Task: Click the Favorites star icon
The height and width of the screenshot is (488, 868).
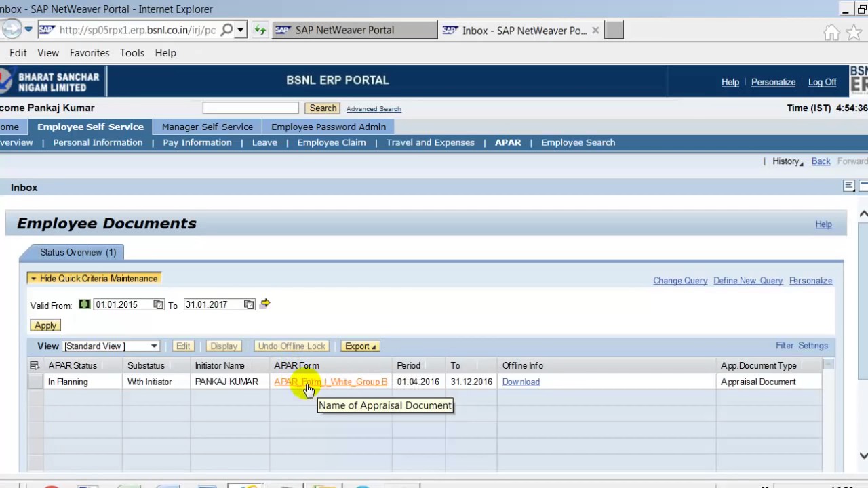Action: (x=855, y=30)
